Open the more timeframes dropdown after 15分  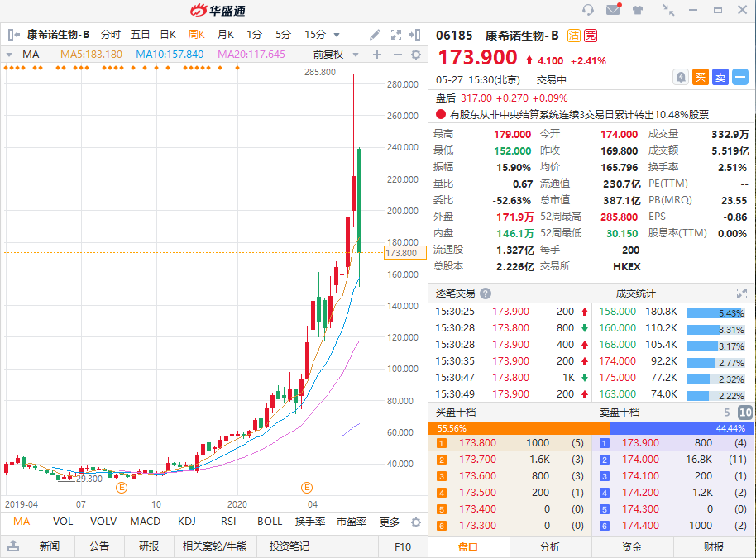click(337, 35)
